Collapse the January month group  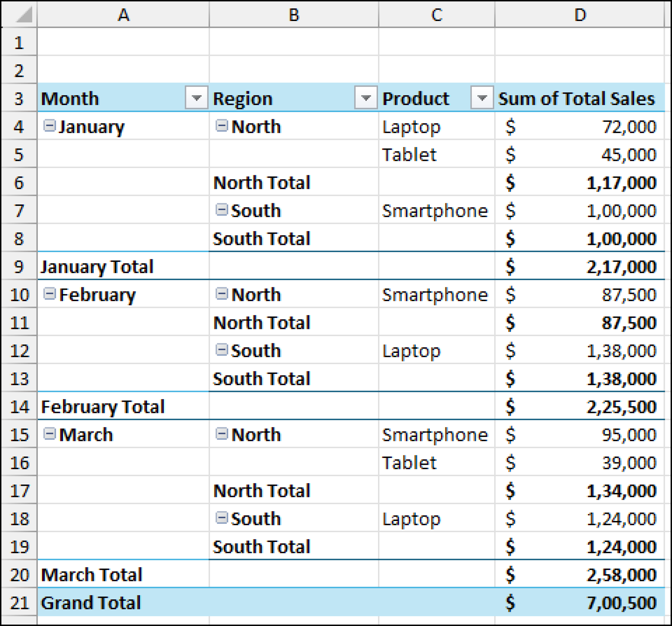(49, 126)
